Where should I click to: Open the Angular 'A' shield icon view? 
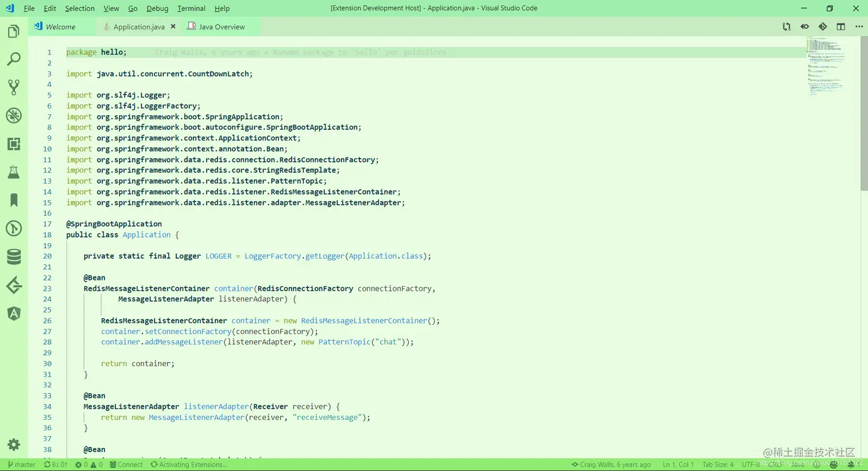coord(14,313)
